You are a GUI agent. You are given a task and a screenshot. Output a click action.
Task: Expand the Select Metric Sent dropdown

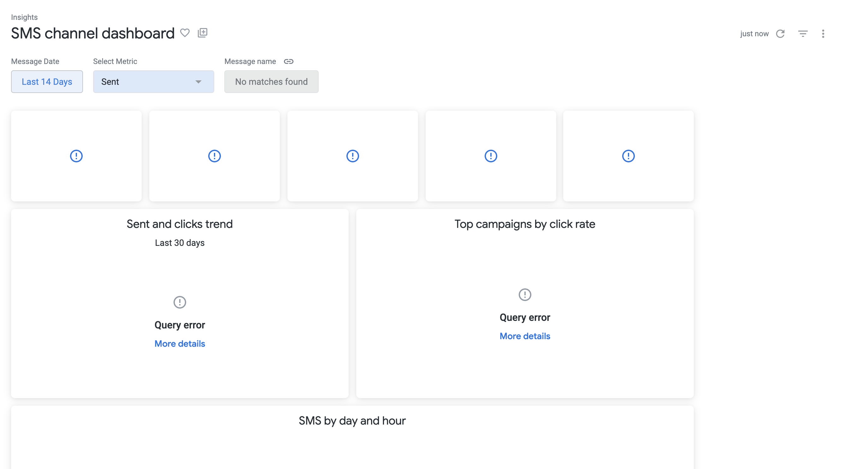coord(153,82)
